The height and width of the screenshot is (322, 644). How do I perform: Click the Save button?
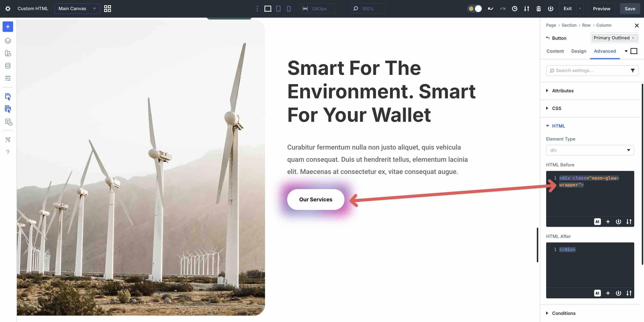[x=630, y=8]
